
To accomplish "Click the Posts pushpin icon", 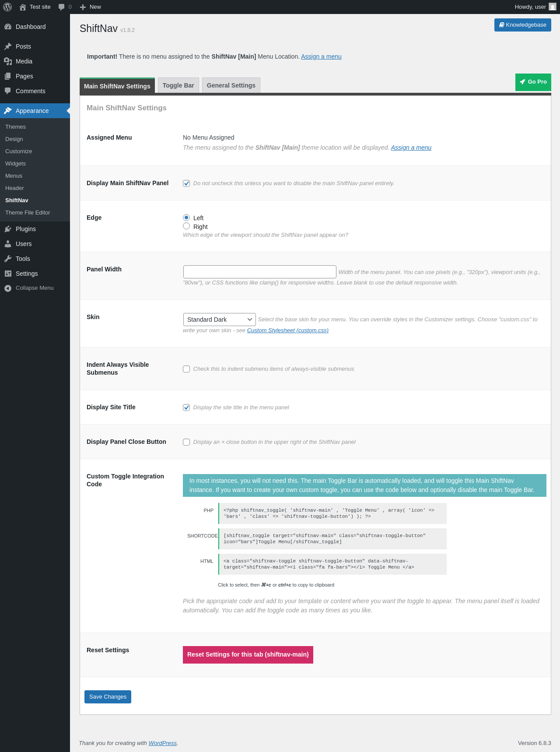I will point(8,46).
